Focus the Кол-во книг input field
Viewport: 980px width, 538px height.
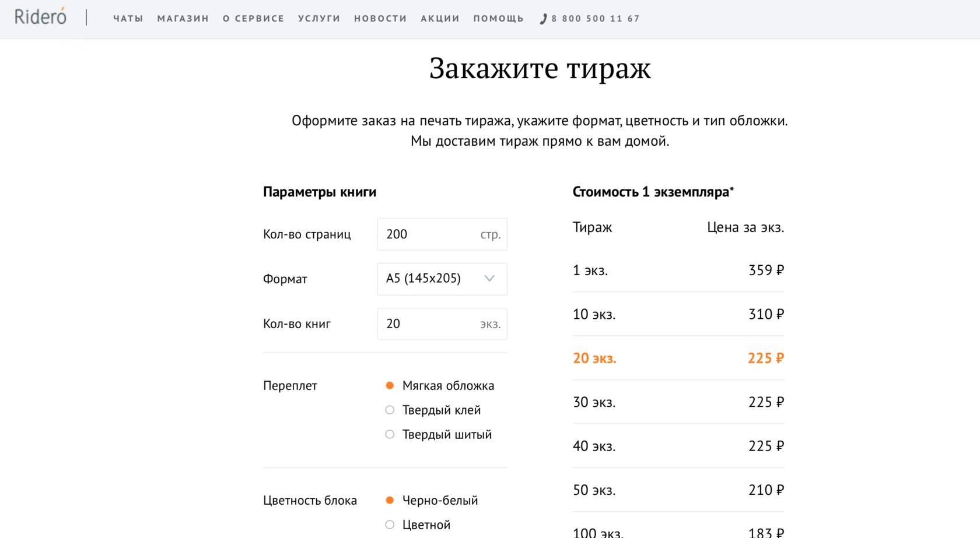tap(442, 324)
